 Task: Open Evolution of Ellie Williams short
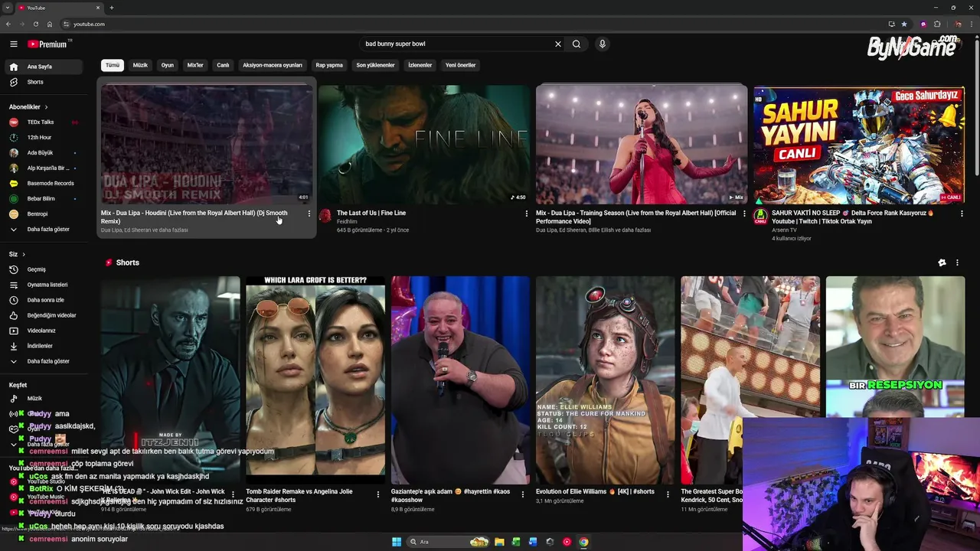coord(606,380)
